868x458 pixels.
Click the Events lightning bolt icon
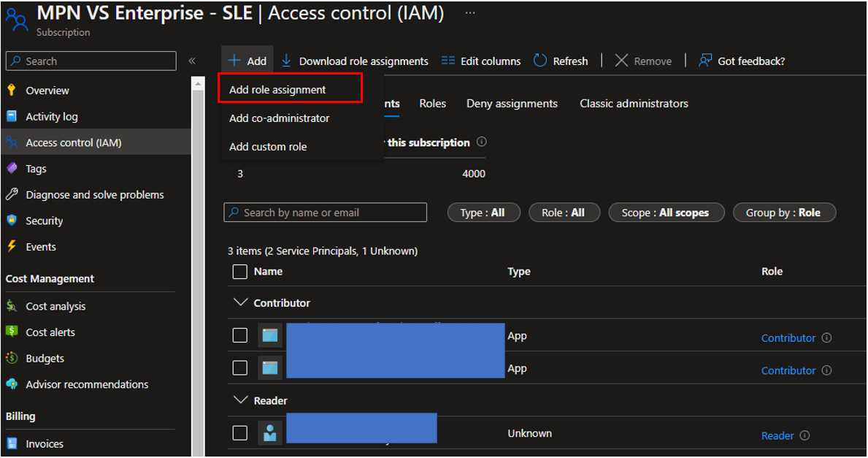11,246
